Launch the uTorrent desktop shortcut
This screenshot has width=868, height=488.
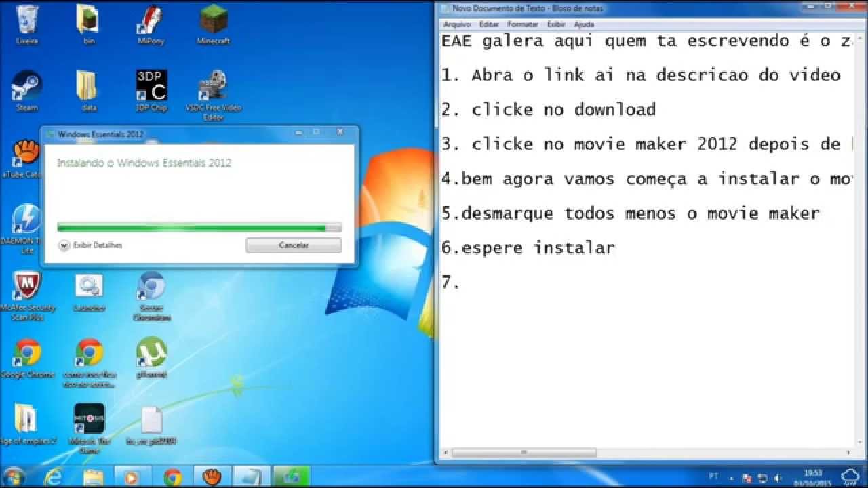click(x=151, y=358)
